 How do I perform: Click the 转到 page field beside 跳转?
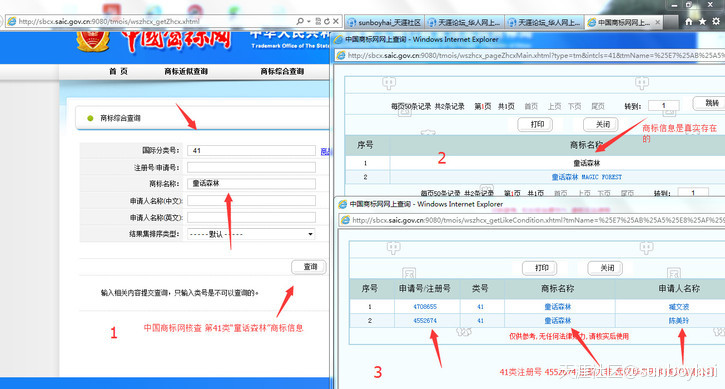tap(664, 105)
